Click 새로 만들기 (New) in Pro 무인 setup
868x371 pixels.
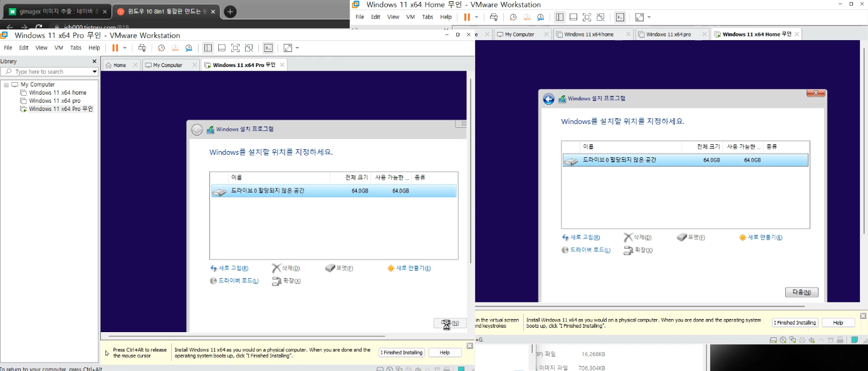coord(409,268)
